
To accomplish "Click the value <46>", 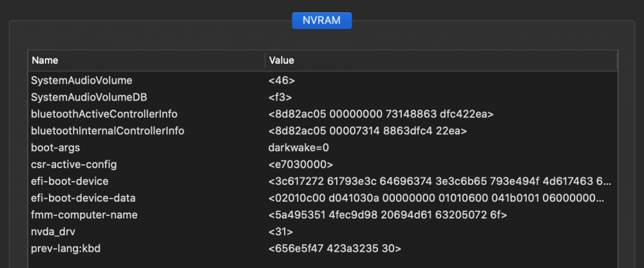I will pyautogui.click(x=282, y=81).
